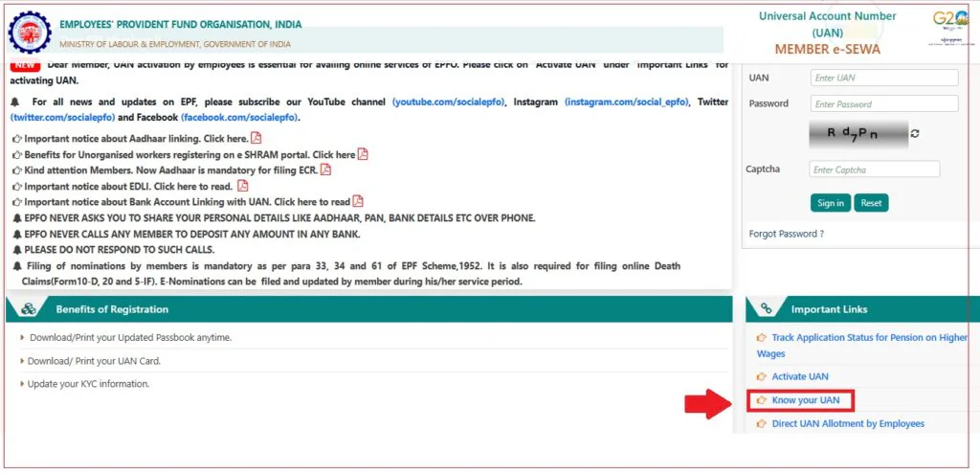Image resolution: width=980 pixels, height=474 pixels.
Task: Open Track Application Status for Pension link
Action: (862, 345)
